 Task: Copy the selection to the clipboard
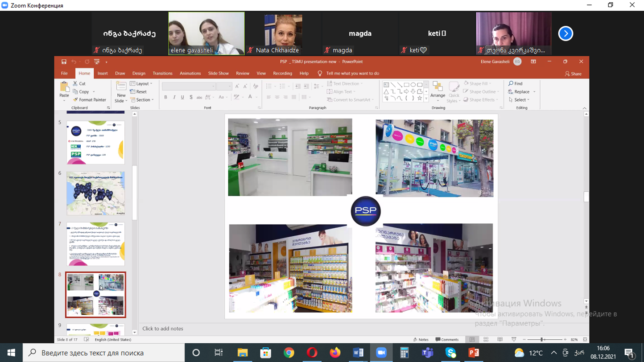coord(81,92)
